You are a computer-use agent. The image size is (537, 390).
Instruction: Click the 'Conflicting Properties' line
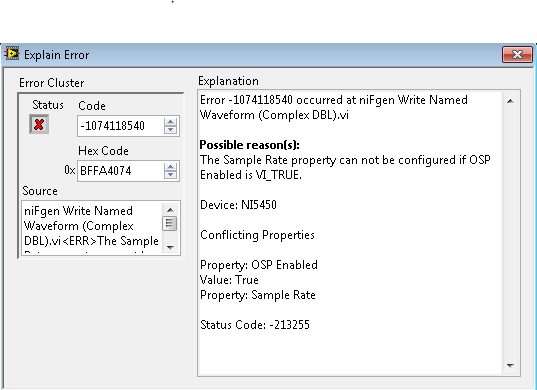point(258,235)
